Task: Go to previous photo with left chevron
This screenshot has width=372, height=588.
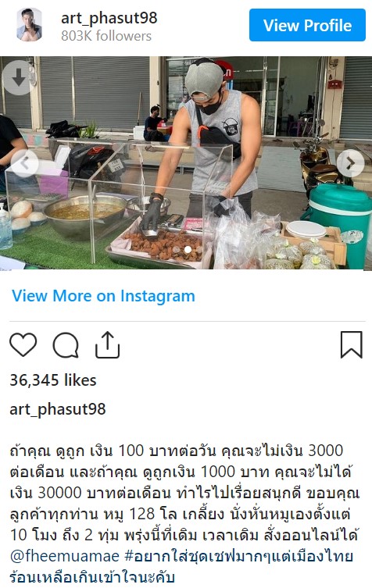Action: click(24, 163)
